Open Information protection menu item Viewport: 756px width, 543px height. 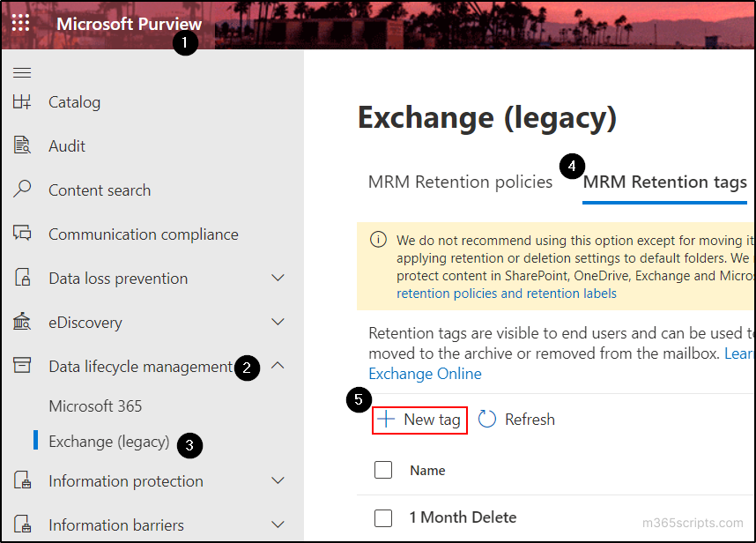(x=126, y=481)
